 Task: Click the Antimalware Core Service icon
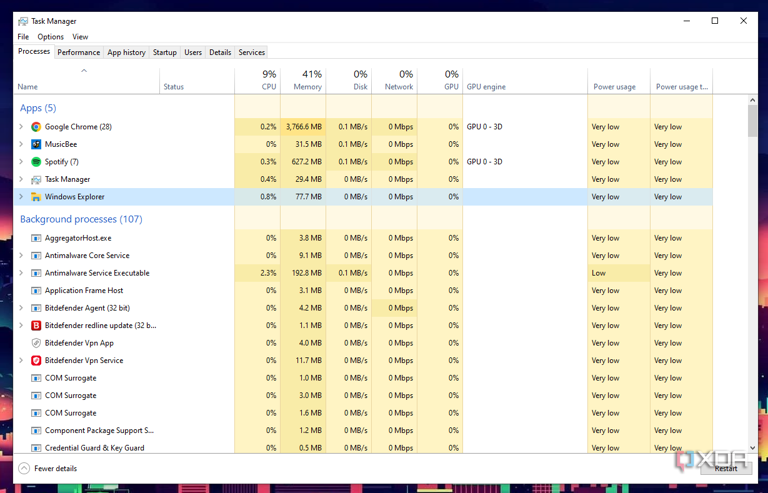pyautogui.click(x=36, y=256)
